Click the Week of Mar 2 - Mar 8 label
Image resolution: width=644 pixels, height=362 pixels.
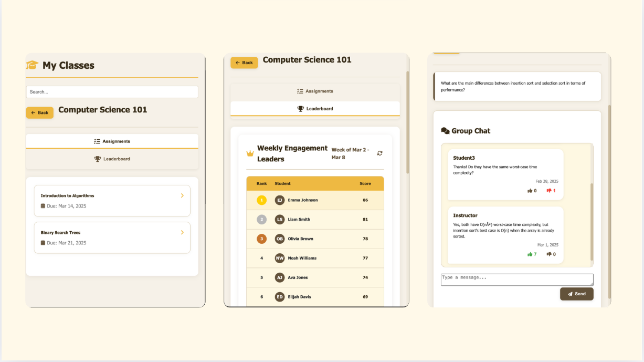(351, 153)
